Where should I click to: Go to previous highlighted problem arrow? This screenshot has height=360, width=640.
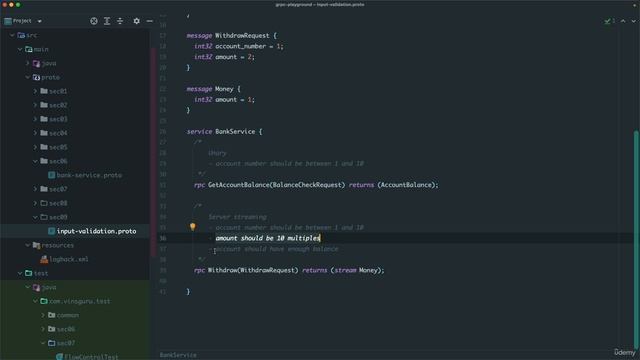623,21
